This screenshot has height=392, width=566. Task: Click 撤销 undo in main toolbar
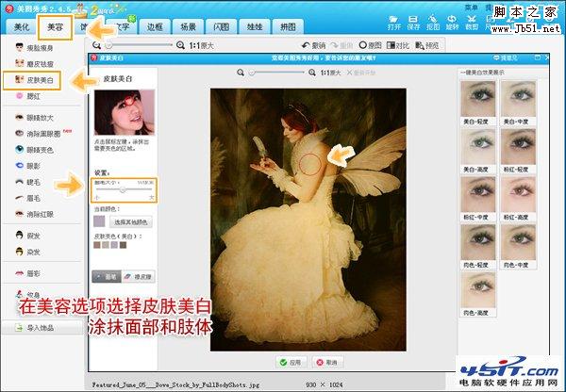click(x=314, y=45)
